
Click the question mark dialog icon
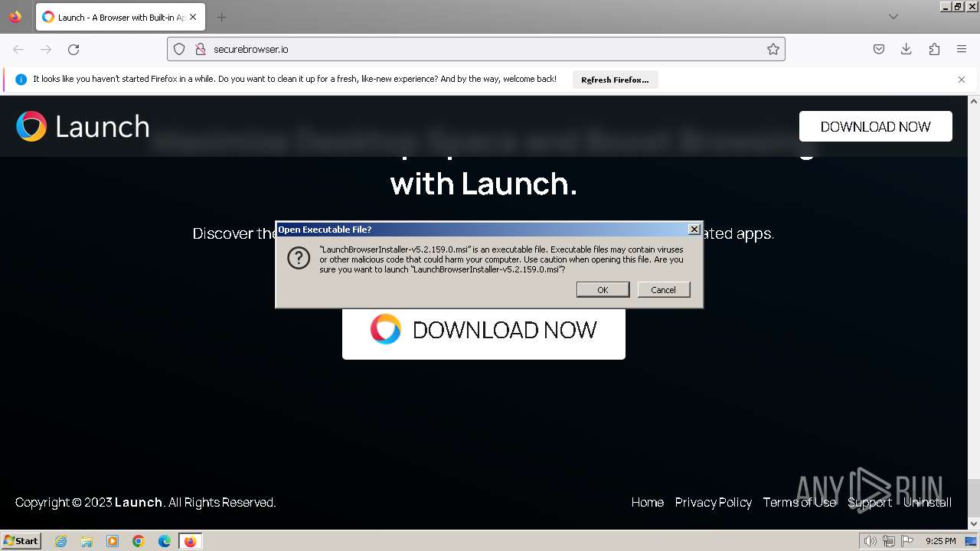coord(299,258)
